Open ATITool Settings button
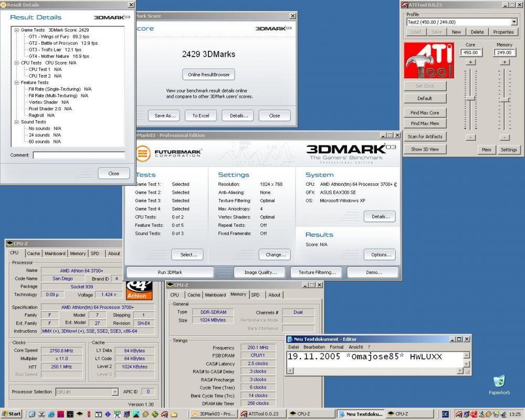This screenshot has width=525, height=420. pyautogui.click(x=508, y=150)
